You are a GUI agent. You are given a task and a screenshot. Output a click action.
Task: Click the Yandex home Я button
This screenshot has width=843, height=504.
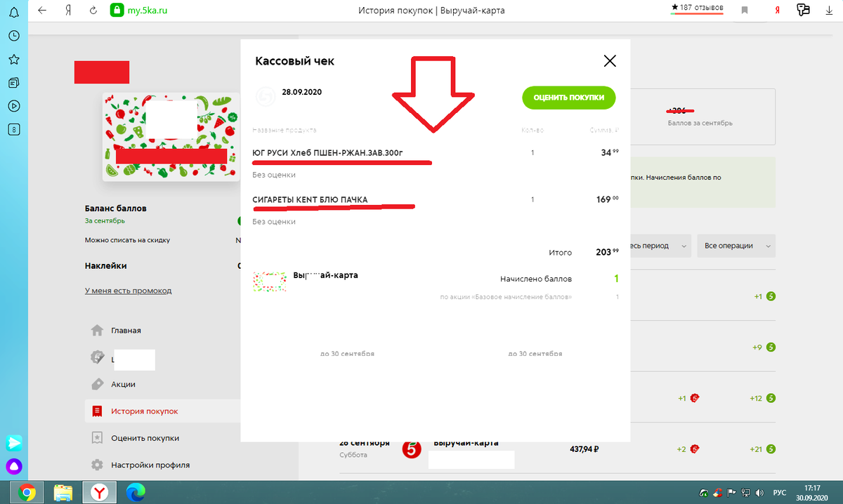(x=67, y=11)
